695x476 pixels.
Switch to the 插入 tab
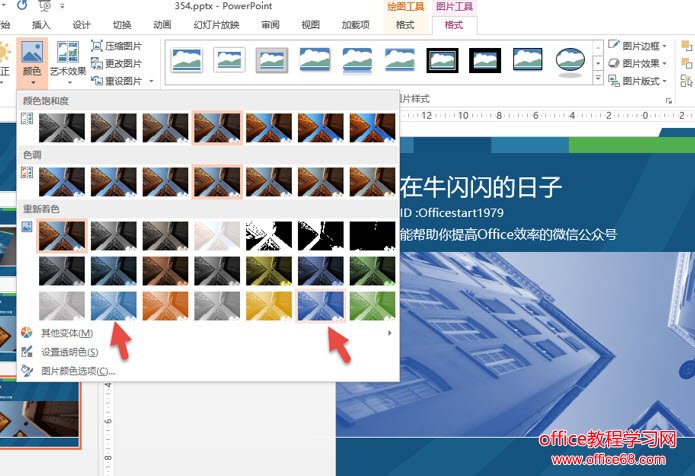click(x=41, y=25)
